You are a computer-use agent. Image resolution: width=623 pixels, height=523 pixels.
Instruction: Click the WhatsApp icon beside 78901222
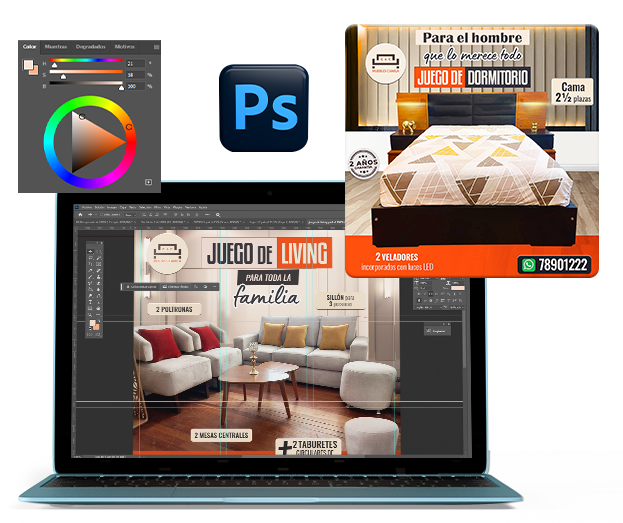pyautogui.click(x=527, y=264)
